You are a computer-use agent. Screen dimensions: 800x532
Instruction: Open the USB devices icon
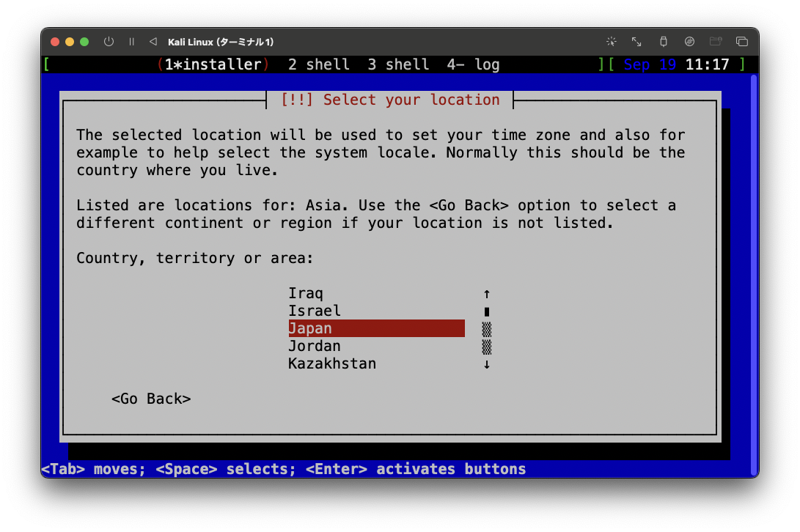664,42
